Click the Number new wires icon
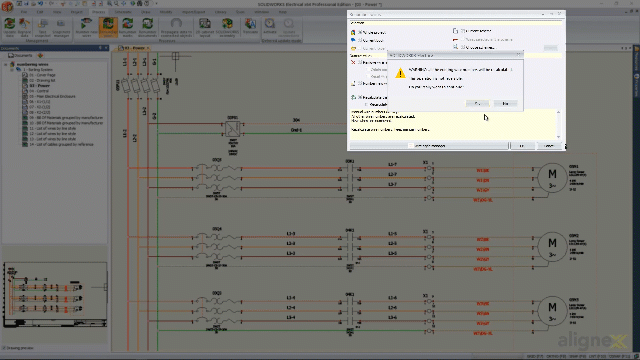 [87, 27]
